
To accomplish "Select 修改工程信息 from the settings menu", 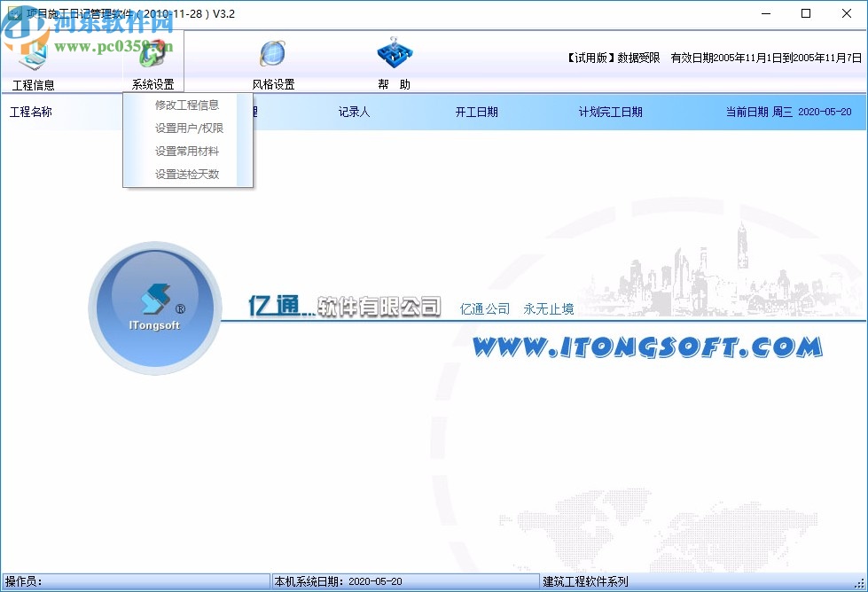I will (187, 105).
